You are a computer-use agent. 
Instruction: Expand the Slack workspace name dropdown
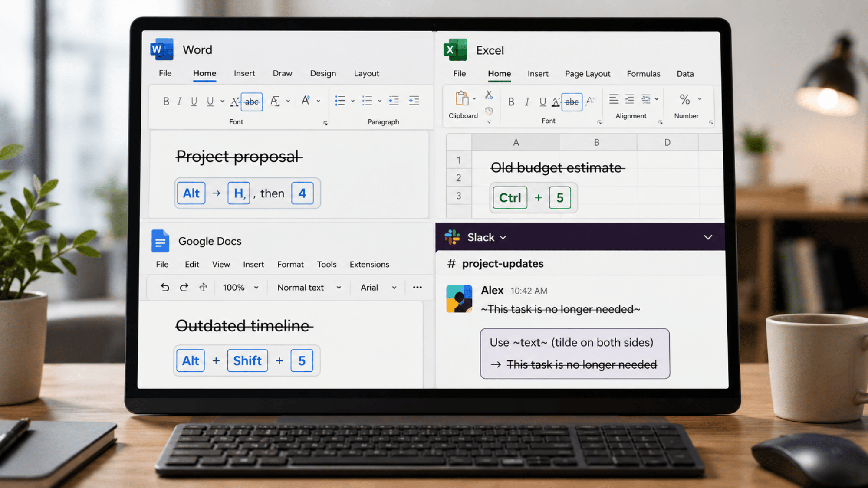[x=503, y=238]
